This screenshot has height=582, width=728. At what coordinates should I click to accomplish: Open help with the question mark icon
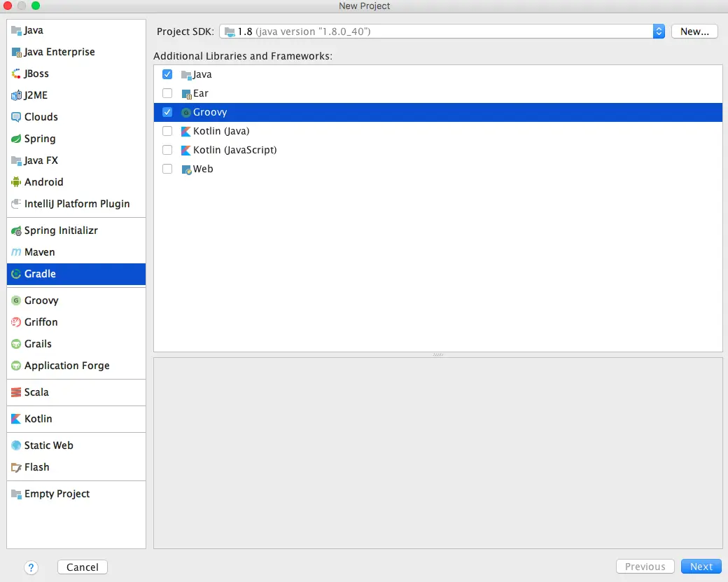31,567
